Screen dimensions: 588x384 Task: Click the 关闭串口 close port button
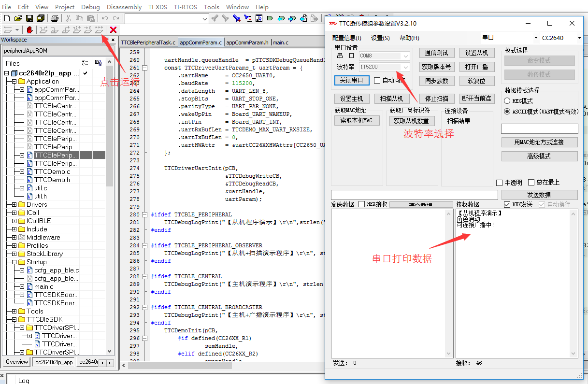pyautogui.click(x=352, y=80)
